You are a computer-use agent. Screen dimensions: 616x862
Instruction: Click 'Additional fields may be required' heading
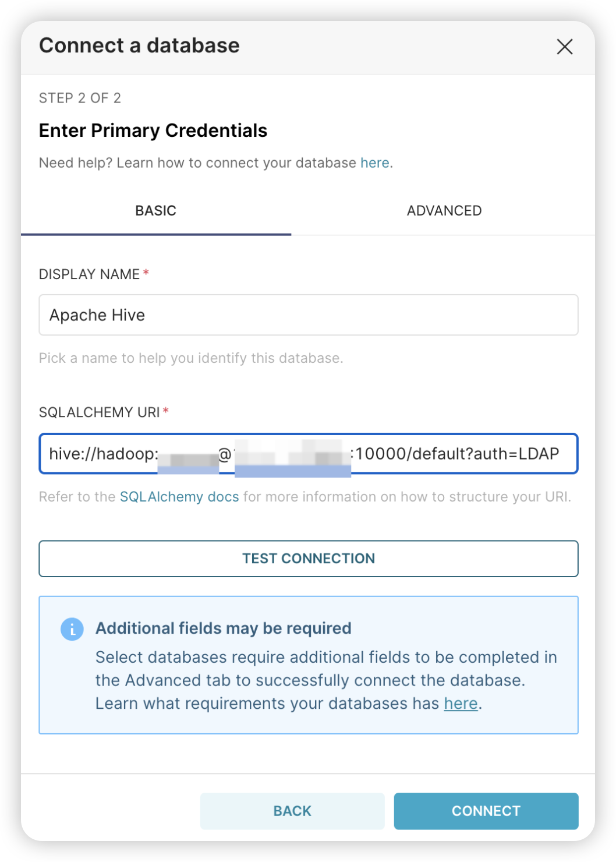point(223,628)
